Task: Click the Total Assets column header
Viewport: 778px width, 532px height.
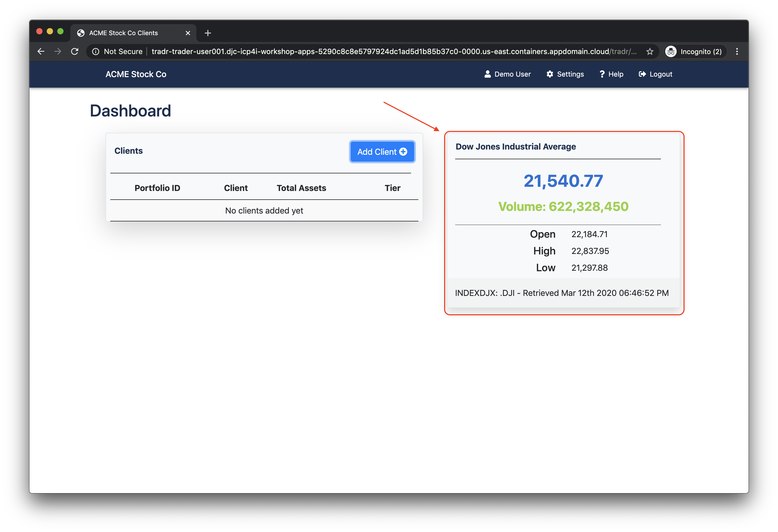Action: tap(301, 188)
